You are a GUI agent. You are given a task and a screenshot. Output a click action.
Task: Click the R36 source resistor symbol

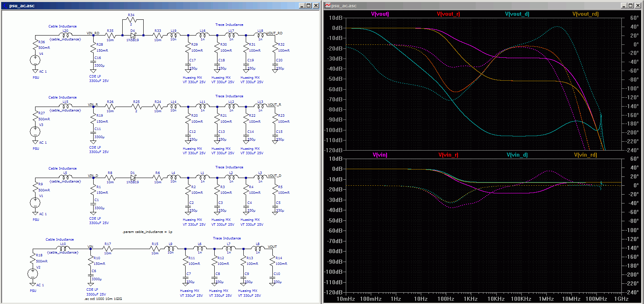point(36,45)
